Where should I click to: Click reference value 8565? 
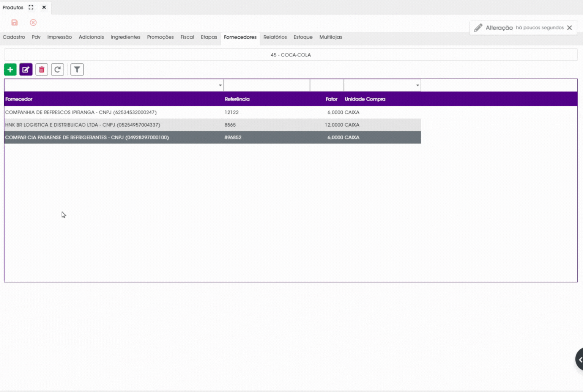(x=230, y=125)
